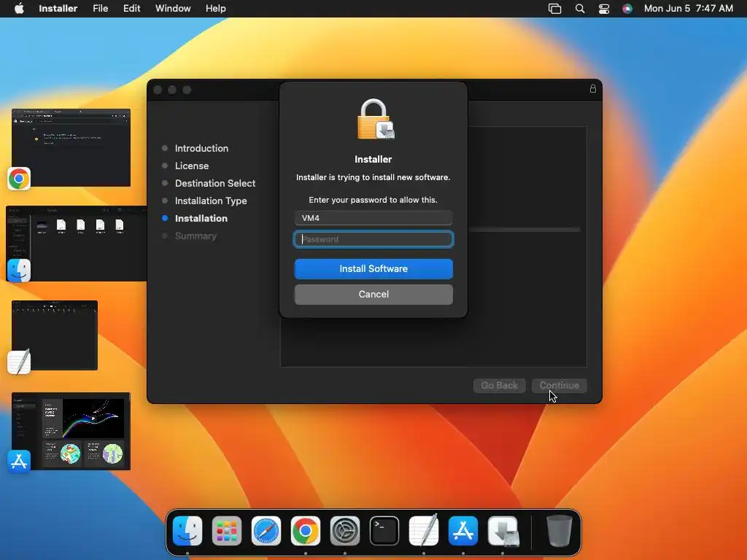Switch to TextEdit window thumbnail in Stage Manager
747x560 pixels.
coord(55,335)
